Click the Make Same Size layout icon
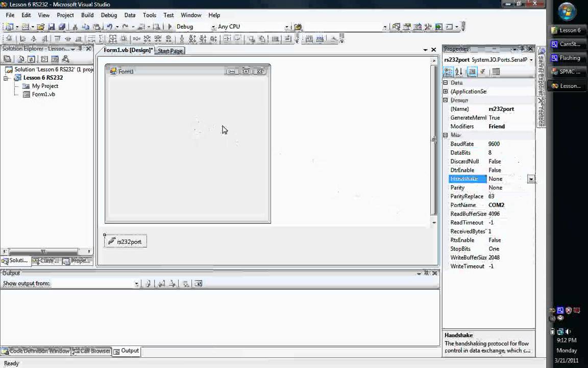Screen dimensions: 588x368 [x=112, y=39]
